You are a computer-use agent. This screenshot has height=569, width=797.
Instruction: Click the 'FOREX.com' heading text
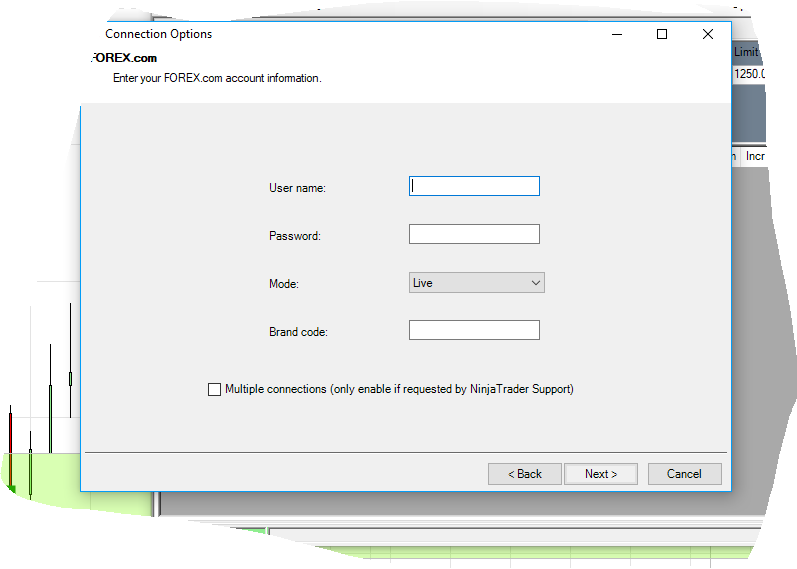pyautogui.click(x=125, y=58)
